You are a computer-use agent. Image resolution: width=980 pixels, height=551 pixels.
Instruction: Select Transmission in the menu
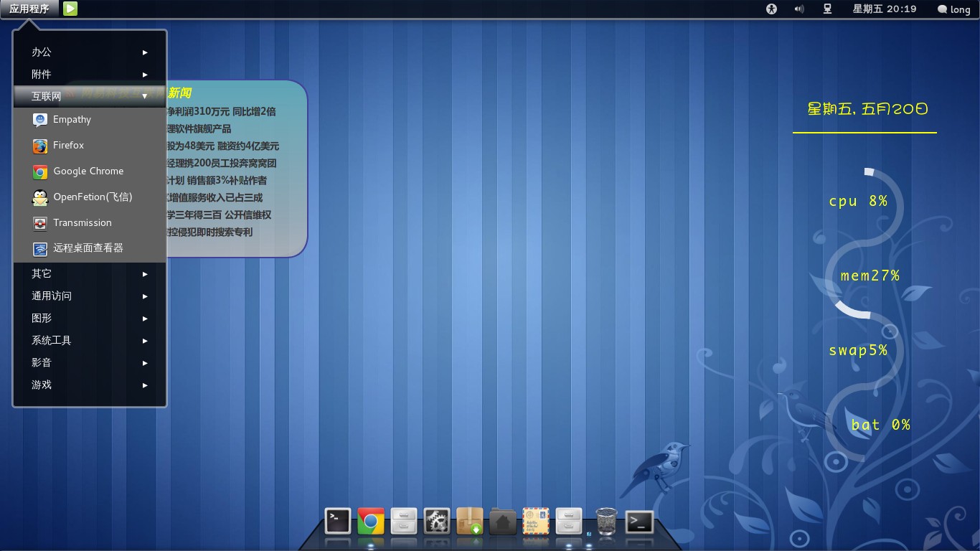pos(82,223)
